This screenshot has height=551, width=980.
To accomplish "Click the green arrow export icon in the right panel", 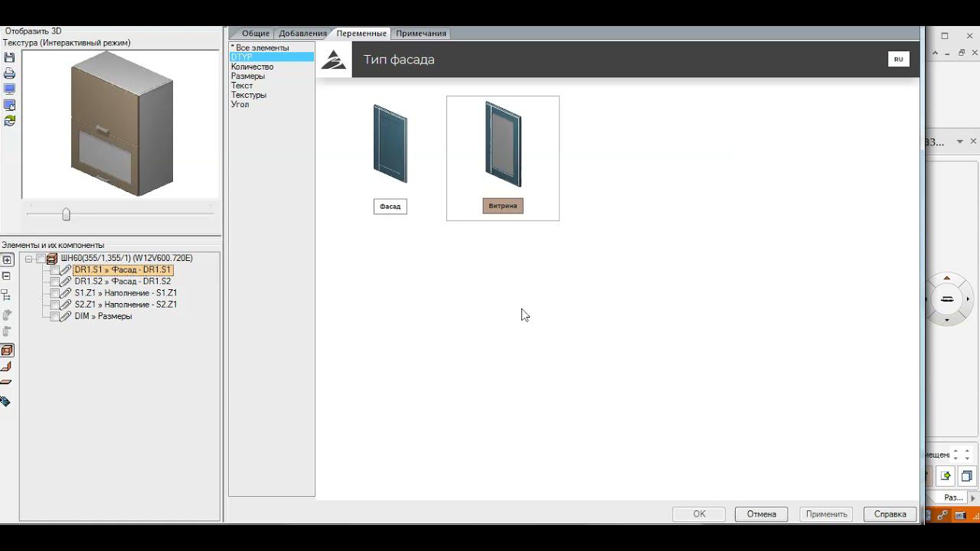I will [946, 476].
